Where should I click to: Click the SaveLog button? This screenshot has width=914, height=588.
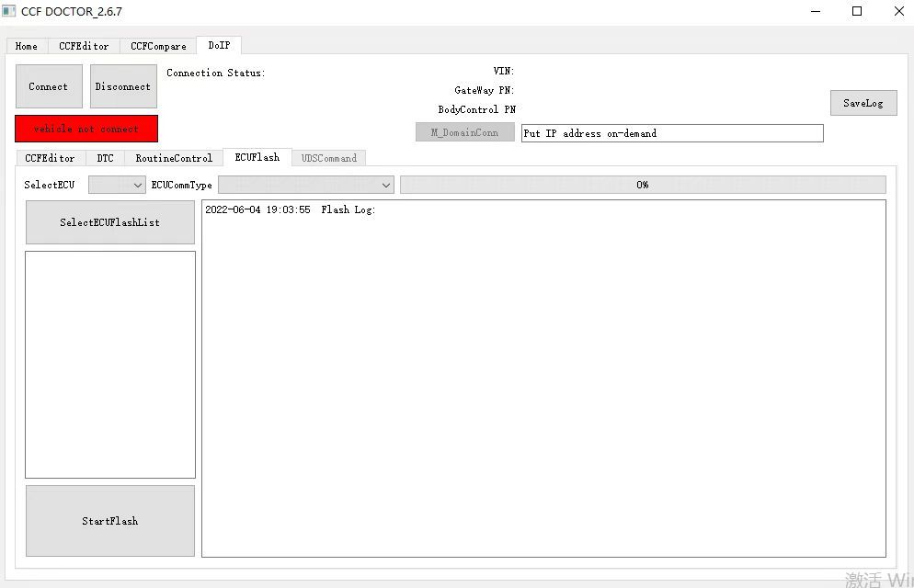863,103
